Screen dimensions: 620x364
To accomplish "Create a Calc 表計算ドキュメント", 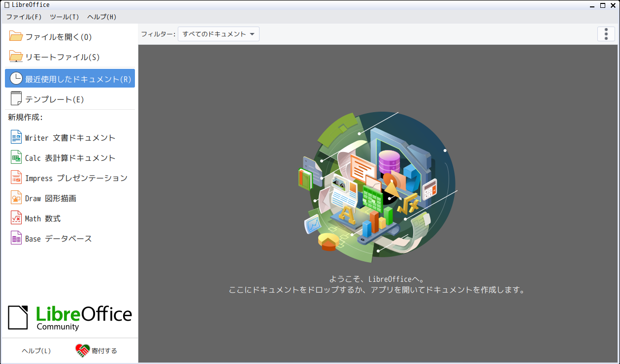I will pyautogui.click(x=69, y=157).
